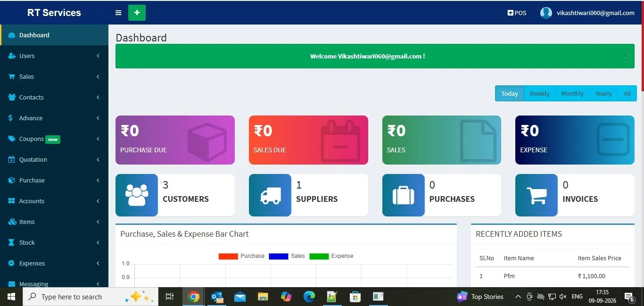
Task: Click the Windows Start button
Action: [11, 297]
